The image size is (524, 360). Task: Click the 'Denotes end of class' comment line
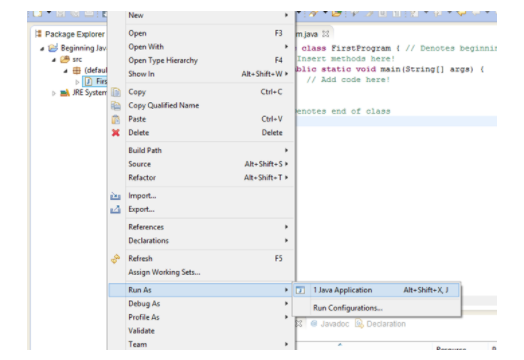point(343,111)
